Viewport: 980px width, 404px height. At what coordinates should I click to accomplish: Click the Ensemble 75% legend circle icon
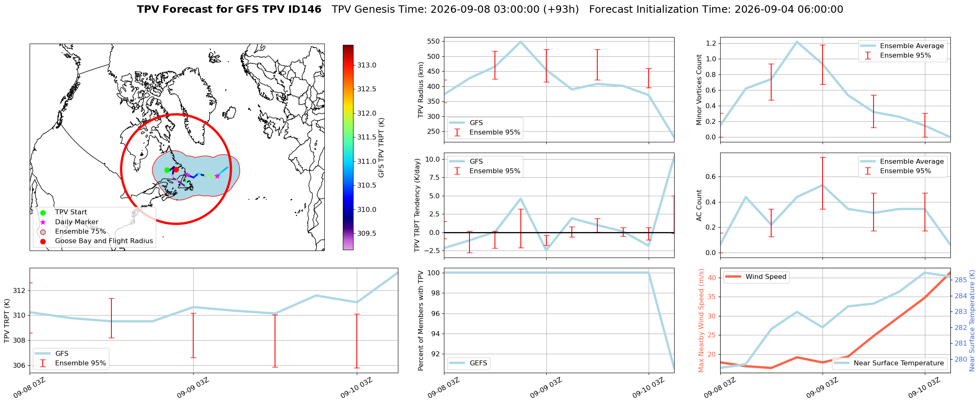coord(43,232)
